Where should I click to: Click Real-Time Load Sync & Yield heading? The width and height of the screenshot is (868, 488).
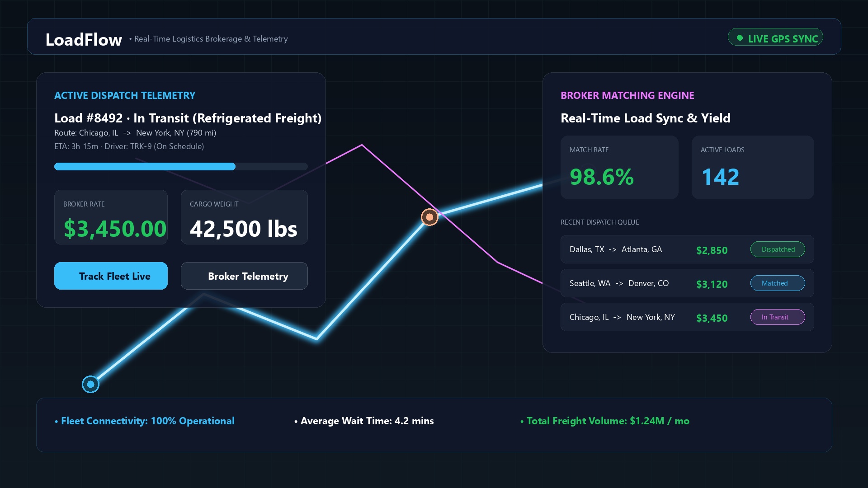645,118
